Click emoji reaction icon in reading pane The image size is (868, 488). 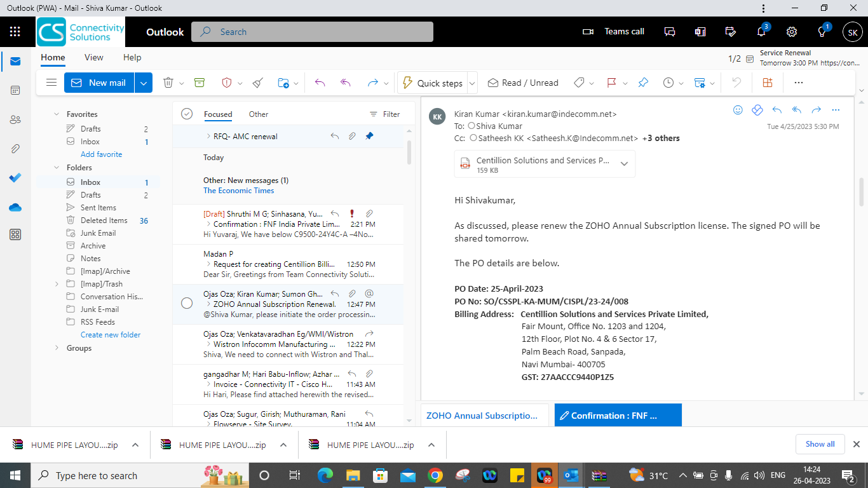pyautogui.click(x=738, y=110)
